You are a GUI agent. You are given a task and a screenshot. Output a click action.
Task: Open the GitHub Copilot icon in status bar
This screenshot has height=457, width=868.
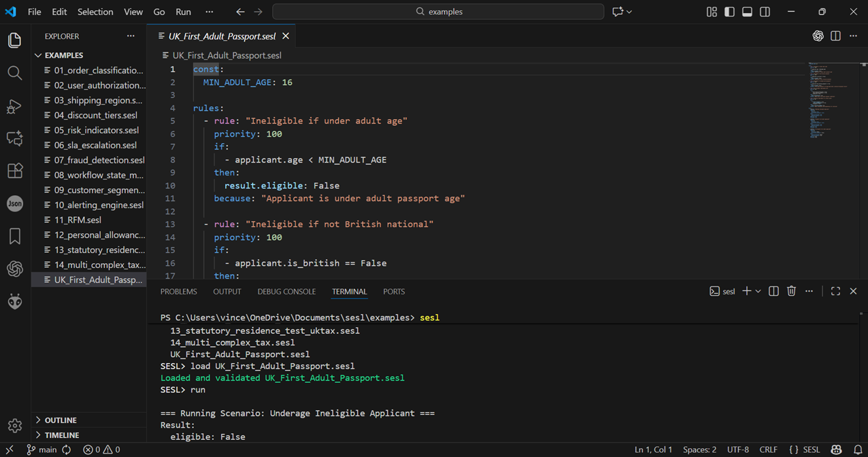pos(836,450)
